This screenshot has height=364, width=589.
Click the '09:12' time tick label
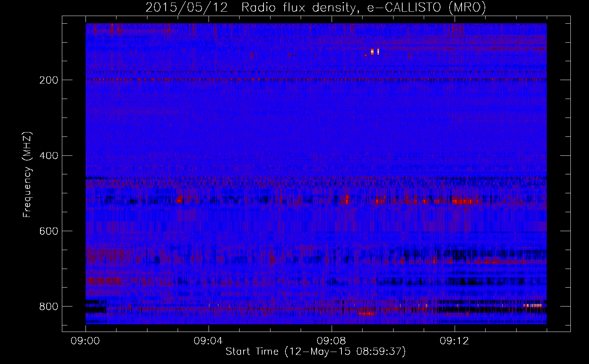(x=455, y=341)
